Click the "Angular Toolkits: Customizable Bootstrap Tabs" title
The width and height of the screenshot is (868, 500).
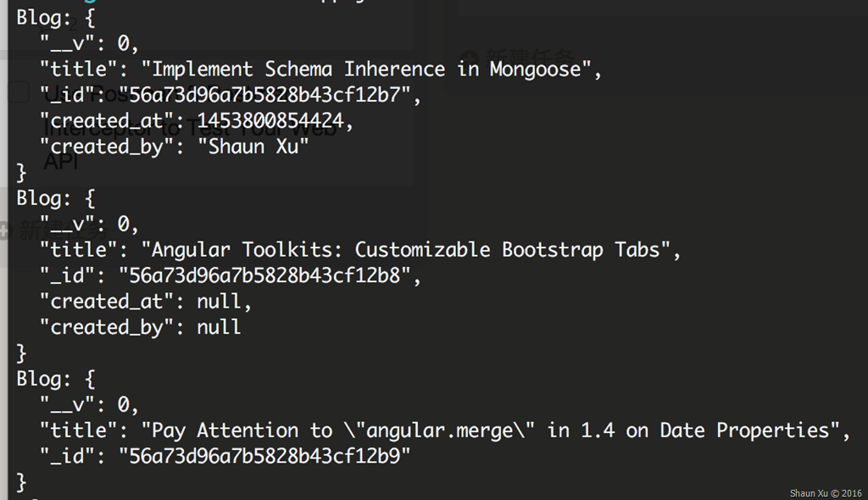[410, 250]
